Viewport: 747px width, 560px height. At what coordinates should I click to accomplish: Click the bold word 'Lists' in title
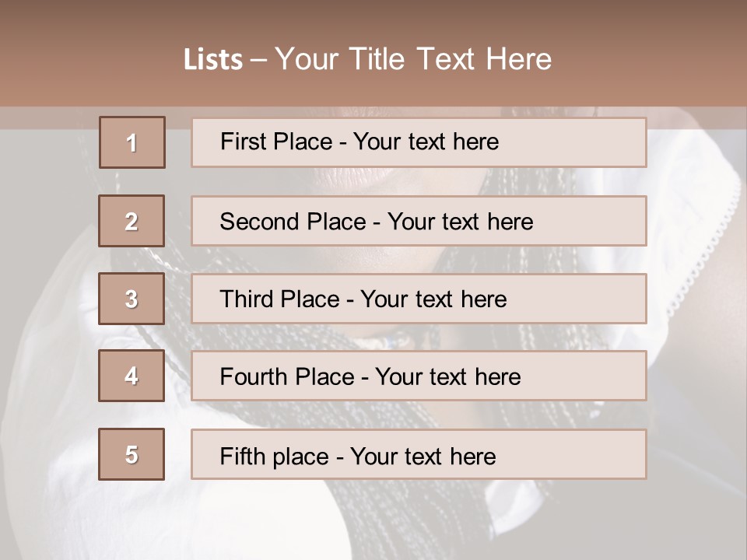pyautogui.click(x=213, y=60)
